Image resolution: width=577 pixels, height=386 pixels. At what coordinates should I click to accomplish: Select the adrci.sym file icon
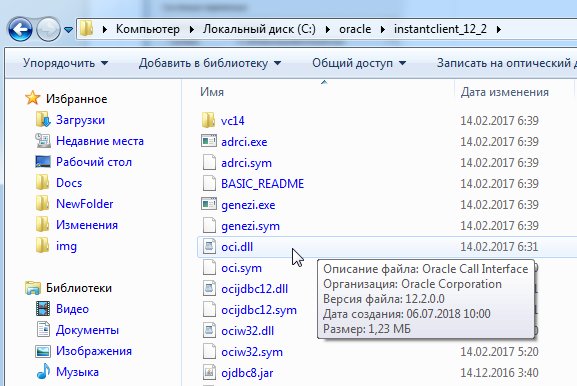click(x=209, y=162)
